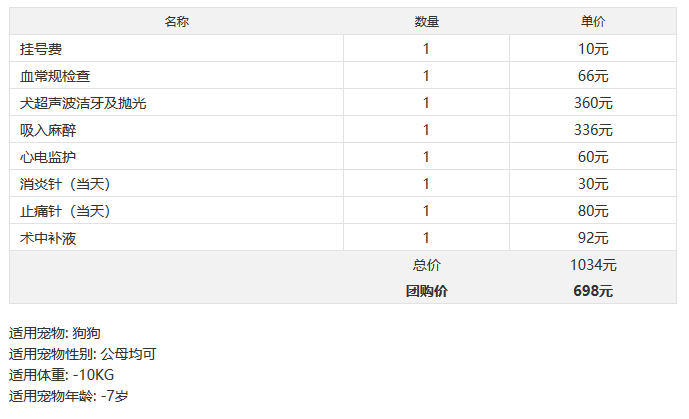Select the 血常规检查 item

pos(55,76)
